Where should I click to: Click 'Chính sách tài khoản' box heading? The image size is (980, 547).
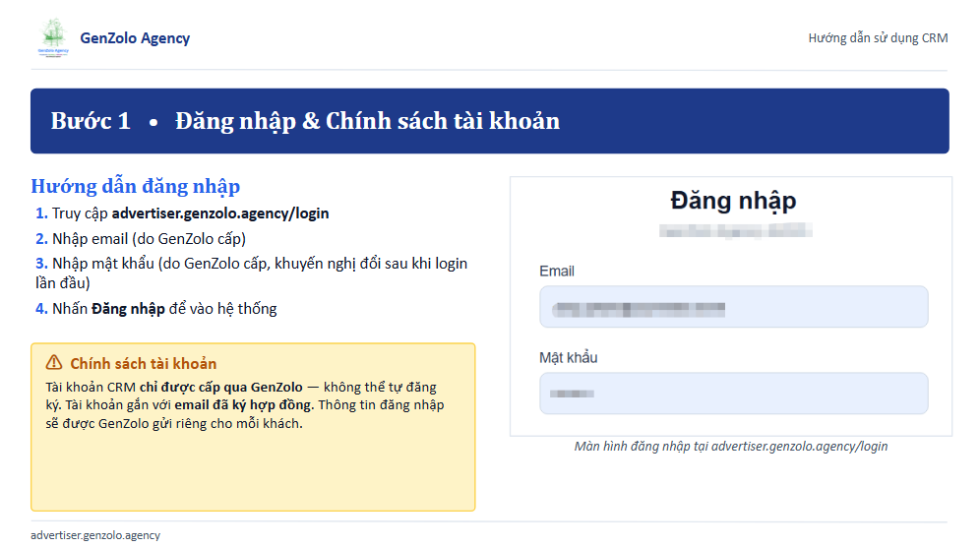[x=143, y=363]
